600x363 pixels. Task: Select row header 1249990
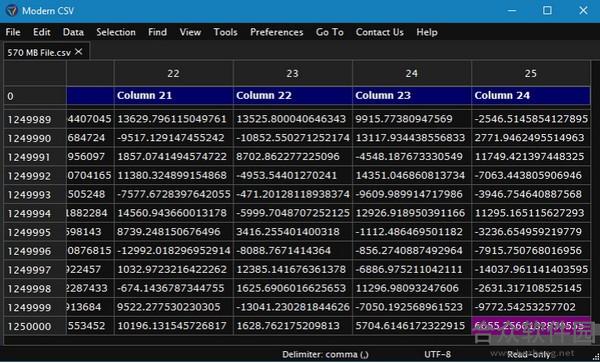click(x=35, y=138)
